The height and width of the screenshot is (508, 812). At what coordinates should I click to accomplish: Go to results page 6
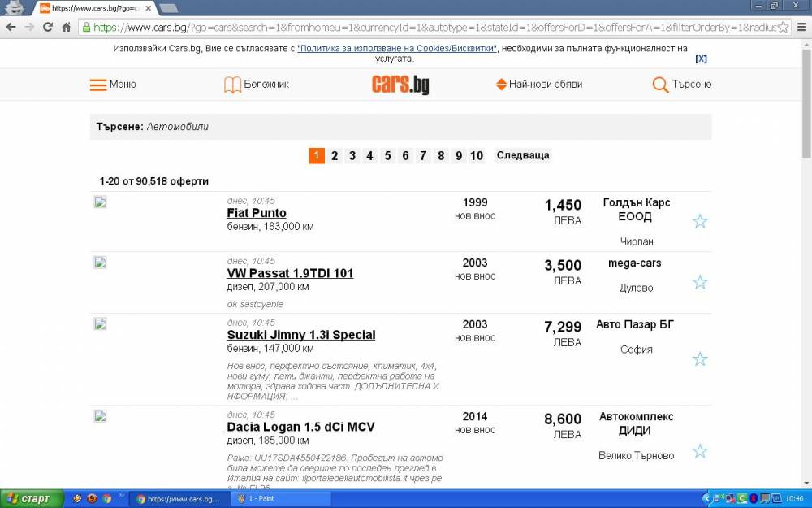[x=405, y=155]
